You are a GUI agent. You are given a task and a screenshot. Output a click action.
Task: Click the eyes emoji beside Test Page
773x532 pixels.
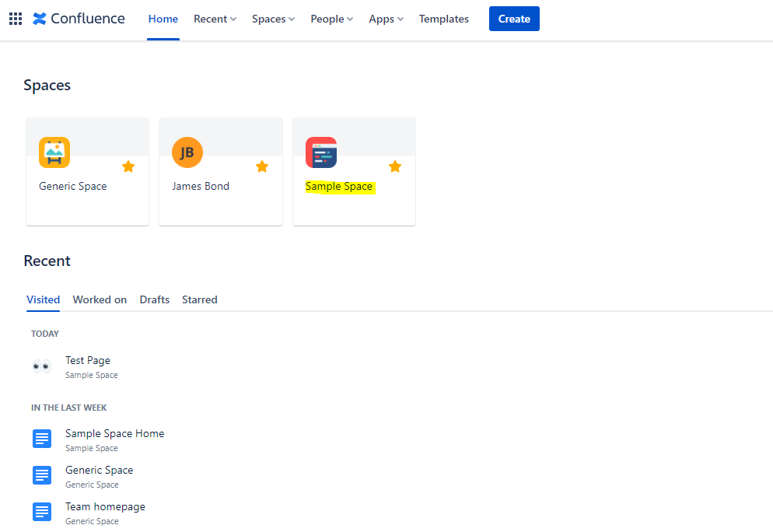(x=42, y=366)
